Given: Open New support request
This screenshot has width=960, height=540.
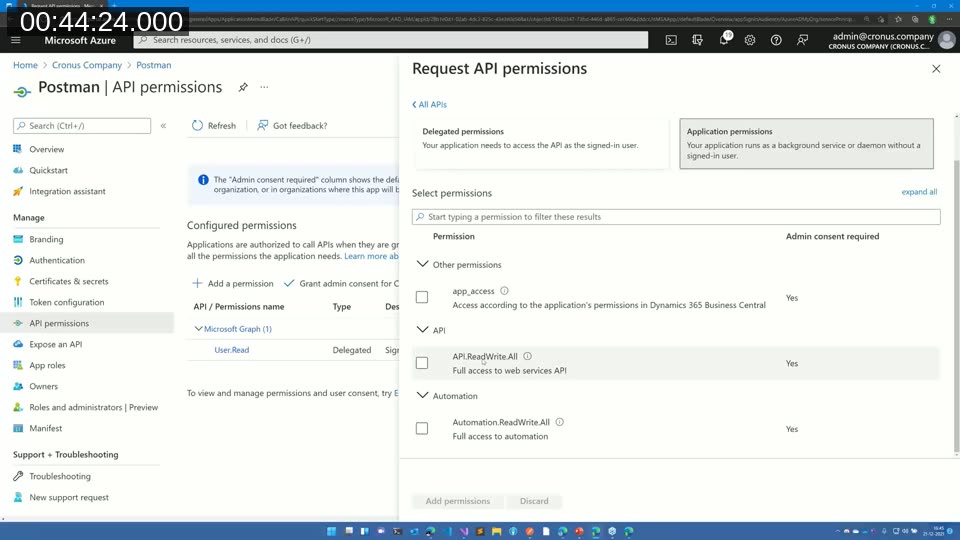Looking at the screenshot, I should click(69, 497).
